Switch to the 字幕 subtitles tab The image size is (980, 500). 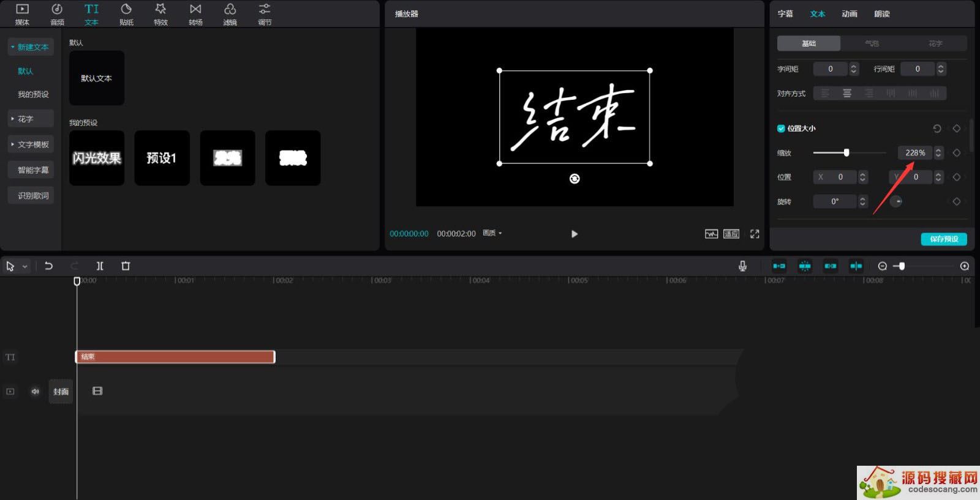coord(785,14)
